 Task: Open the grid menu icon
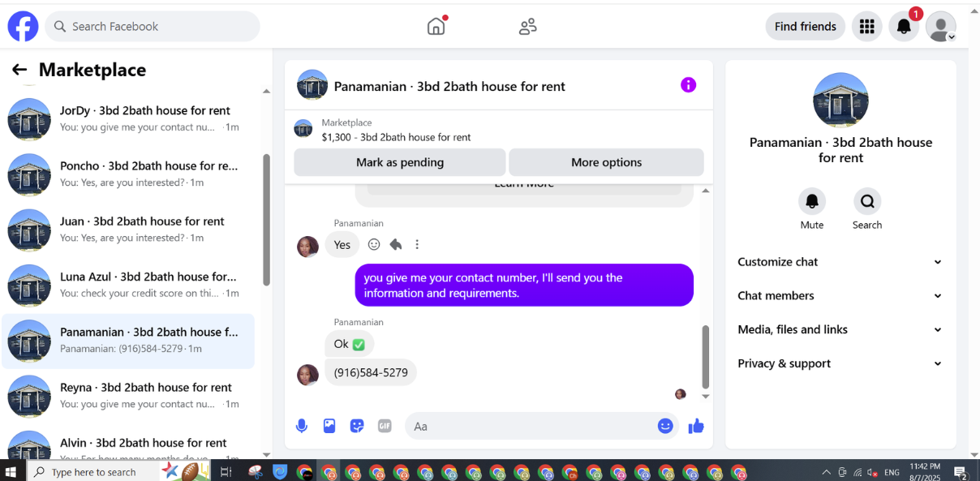pos(866,27)
